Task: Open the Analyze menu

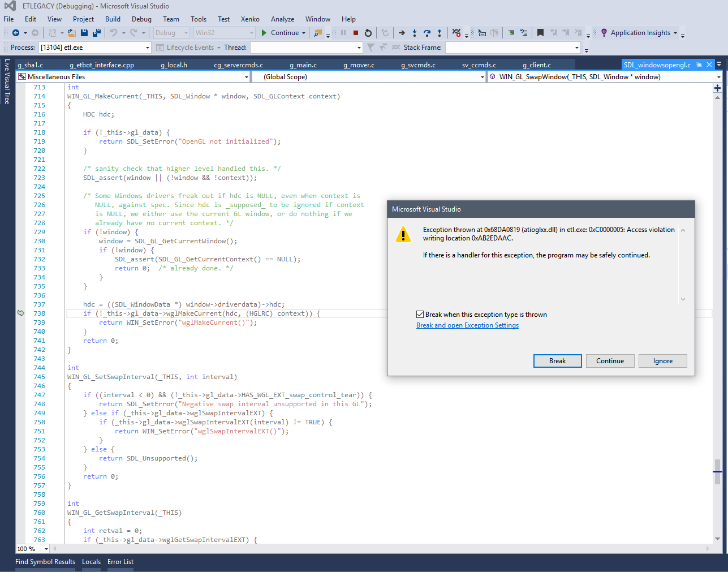Action: pyautogui.click(x=282, y=19)
